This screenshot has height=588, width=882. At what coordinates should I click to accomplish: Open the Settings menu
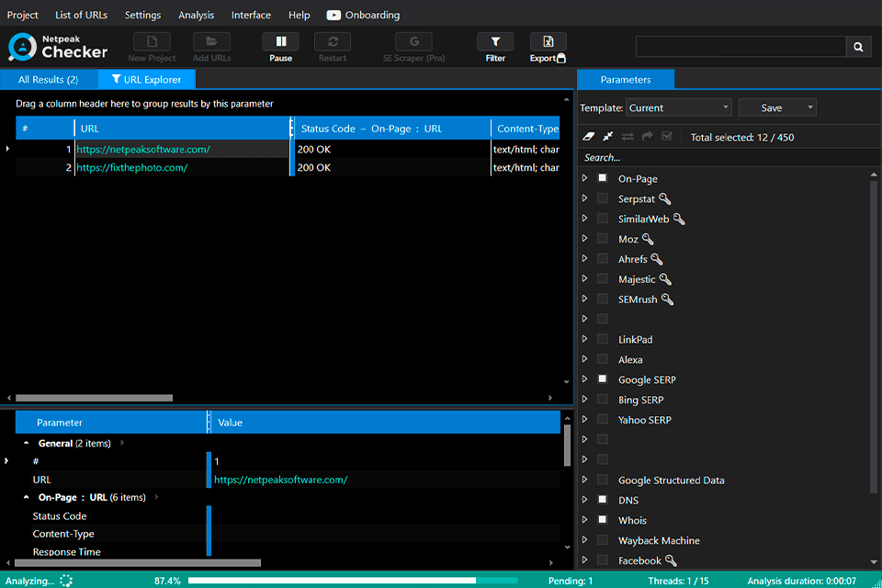point(143,16)
